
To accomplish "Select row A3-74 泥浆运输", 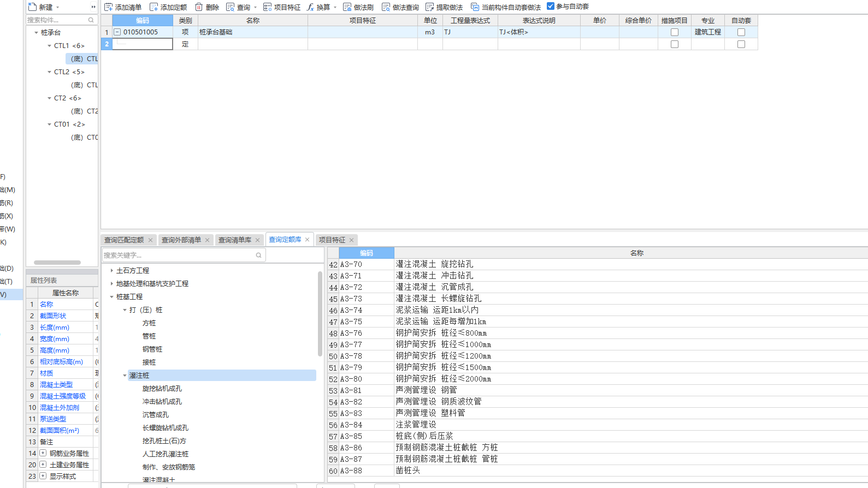I will pyautogui.click(x=598, y=310).
